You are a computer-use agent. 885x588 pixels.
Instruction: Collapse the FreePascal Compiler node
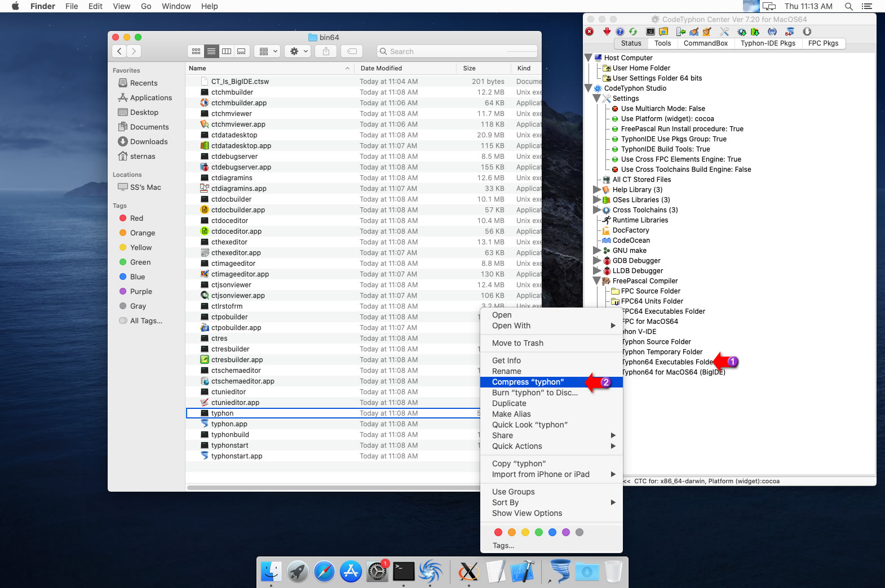[x=597, y=280]
